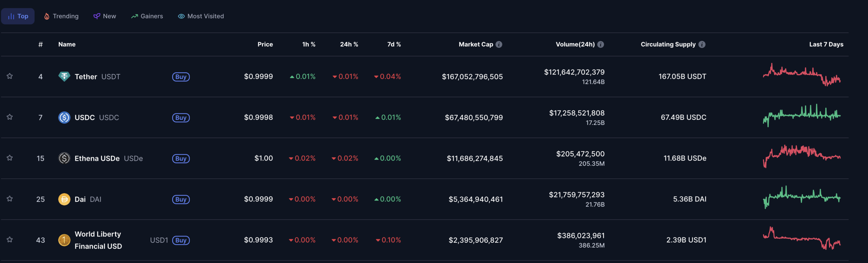
Task: Click the Tether coin logo
Action: (x=64, y=76)
